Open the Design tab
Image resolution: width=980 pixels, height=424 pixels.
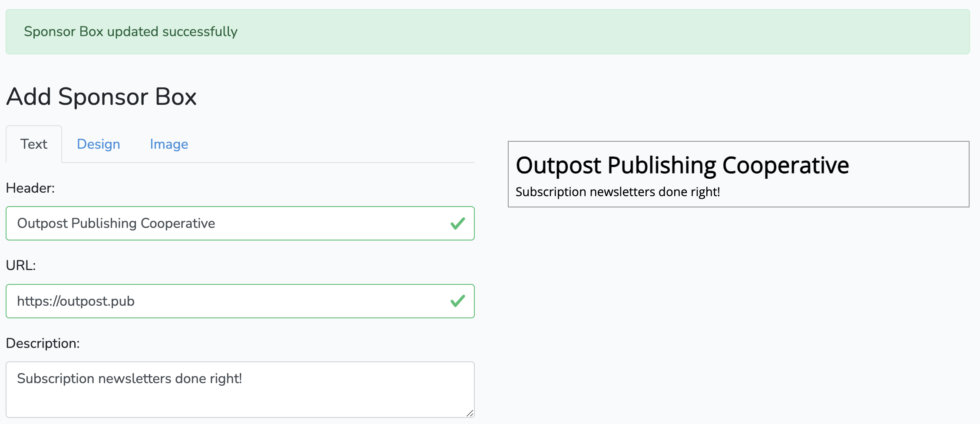click(x=99, y=144)
